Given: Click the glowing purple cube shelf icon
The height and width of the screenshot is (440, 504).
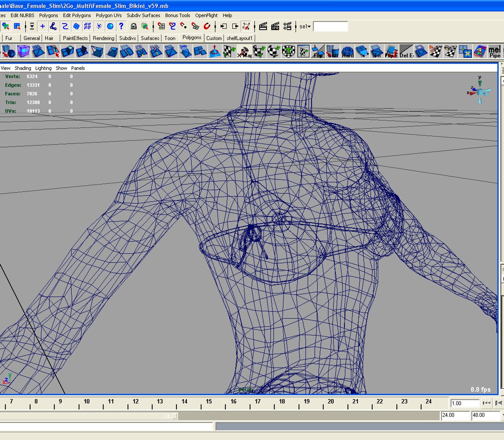Looking at the screenshot, I should point(23,52).
